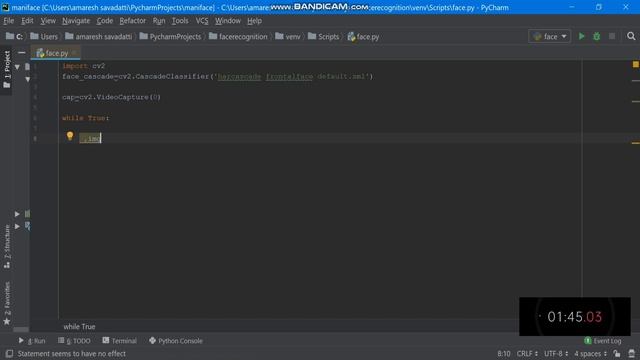Collapse the top project tree node arrow

point(17,67)
